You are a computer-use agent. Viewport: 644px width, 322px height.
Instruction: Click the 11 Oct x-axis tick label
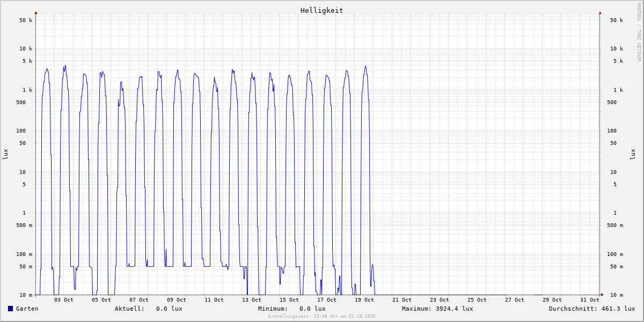(x=214, y=300)
